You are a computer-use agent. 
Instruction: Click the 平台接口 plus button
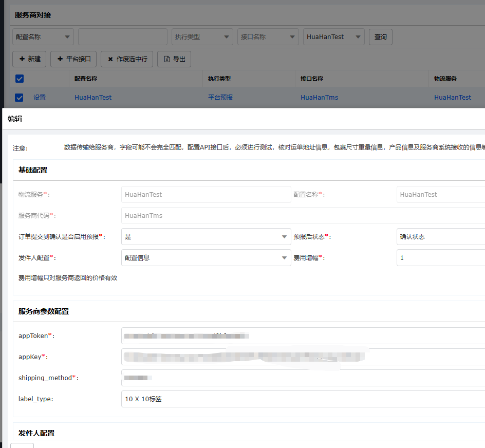point(74,59)
